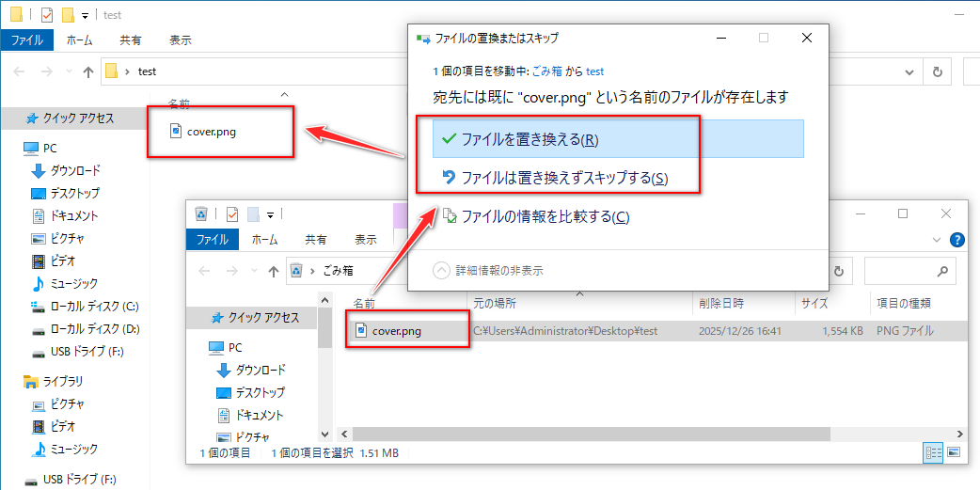Image resolution: width=980 pixels, height=490 pixels.
Task: Open the ごみ箱 link in the dialog
Action: tap(546, 71)
